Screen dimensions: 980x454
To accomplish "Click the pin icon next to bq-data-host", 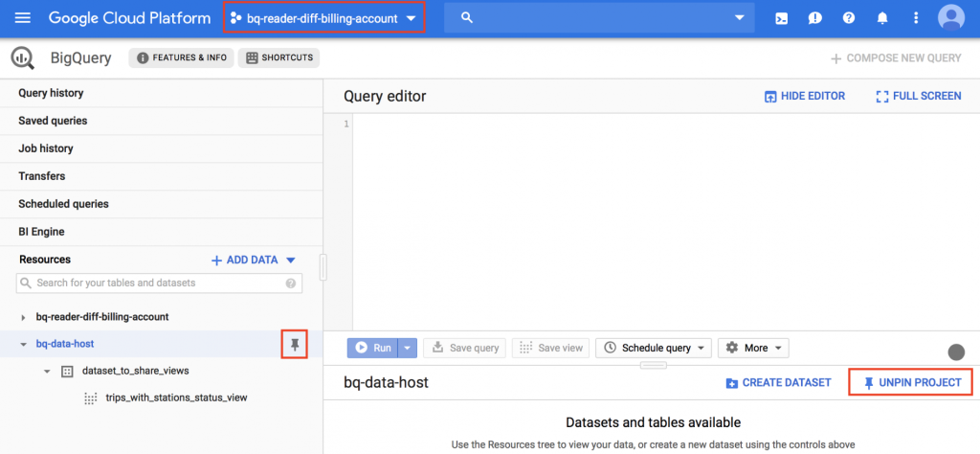I will [x=295, y=345].
